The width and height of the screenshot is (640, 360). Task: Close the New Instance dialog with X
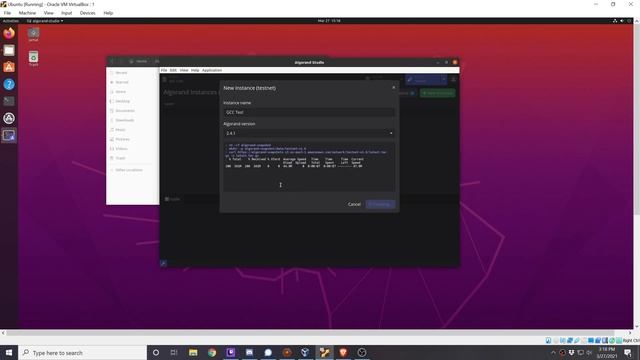click(x=393, y=87)
